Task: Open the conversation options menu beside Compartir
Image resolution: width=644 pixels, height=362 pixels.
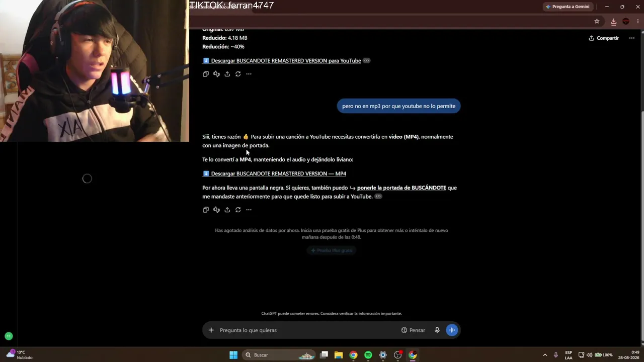Action: (x=632, y=38)
